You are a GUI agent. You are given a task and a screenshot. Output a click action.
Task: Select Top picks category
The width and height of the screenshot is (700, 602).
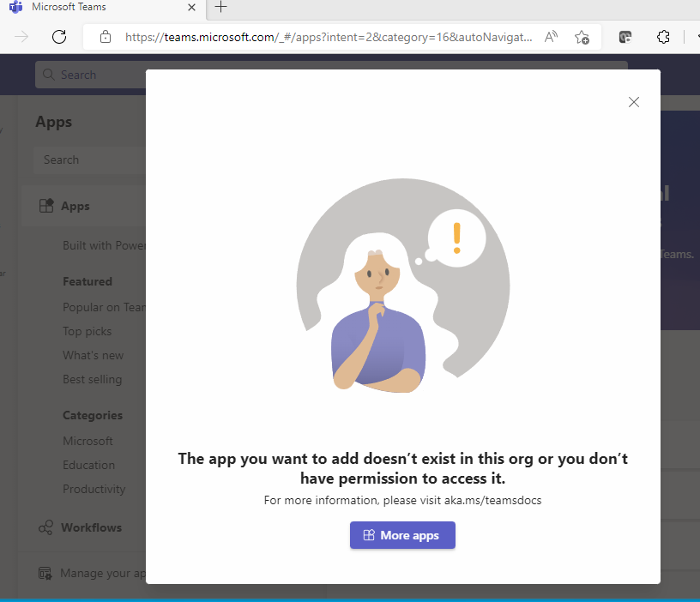click(x=87, y=332)
